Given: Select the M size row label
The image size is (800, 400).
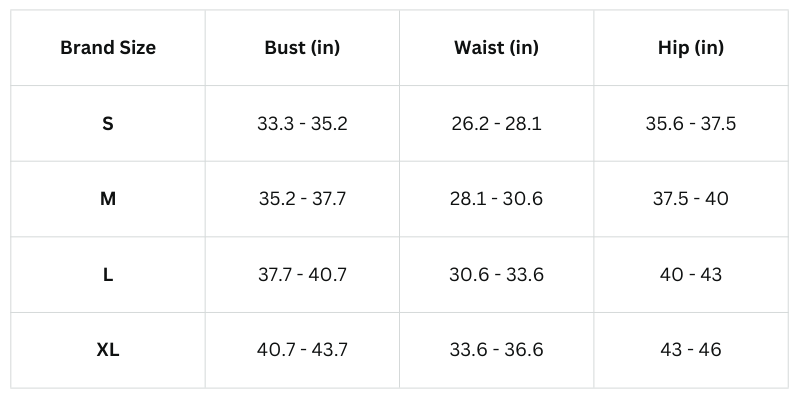Looking at the screenshot, I should click(x=108, y=199).
